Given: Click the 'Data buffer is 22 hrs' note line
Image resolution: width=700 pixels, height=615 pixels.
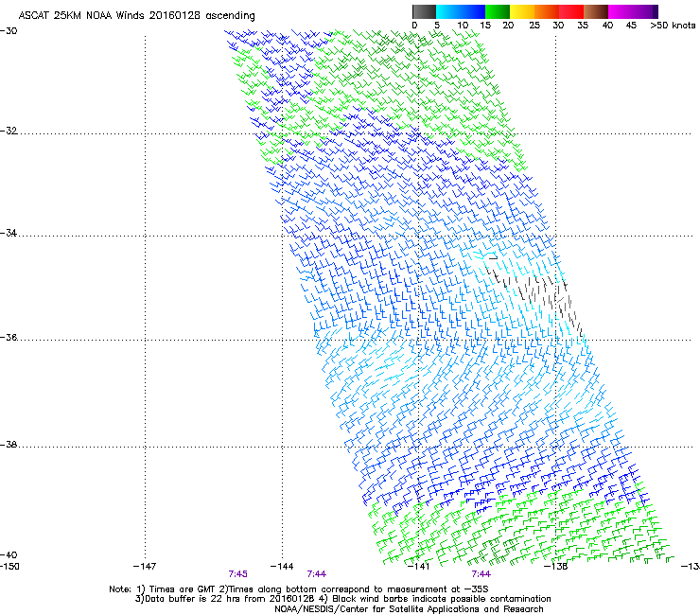Looking at the screenshot, I should (x=342, y=599).
